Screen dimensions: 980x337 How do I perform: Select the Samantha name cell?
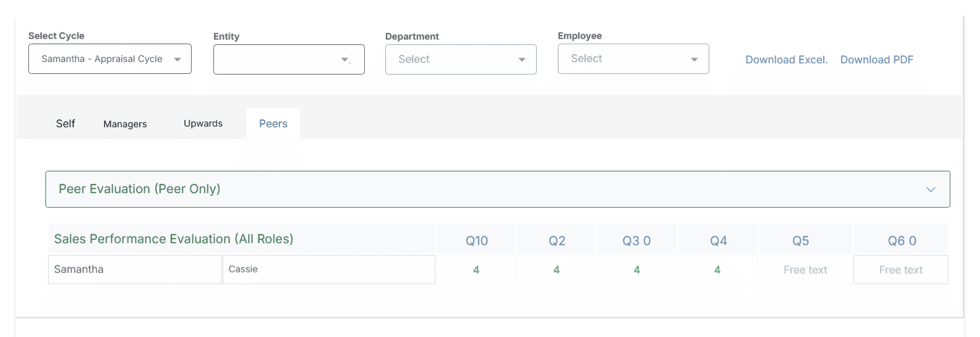pyautogui.click(x=134, y=269)
